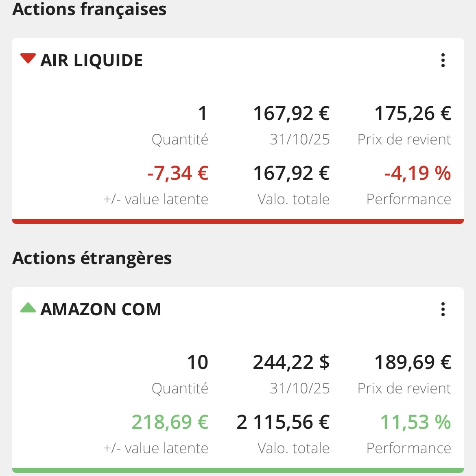Open the AMAZON COM stock title
The height and width of the screenshot is (476, 476).
101,310
